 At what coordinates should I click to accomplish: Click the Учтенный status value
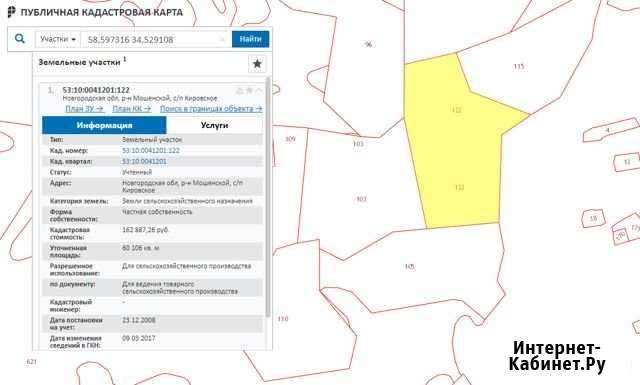pyautogui.click(x=137, y=172)
